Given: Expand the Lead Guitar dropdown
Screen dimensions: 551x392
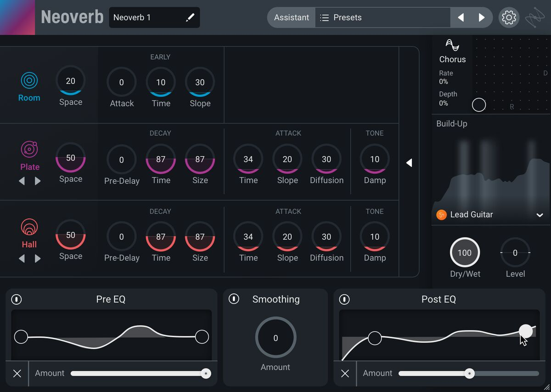Looking at the screenshot, I should (x=540, y=215).
